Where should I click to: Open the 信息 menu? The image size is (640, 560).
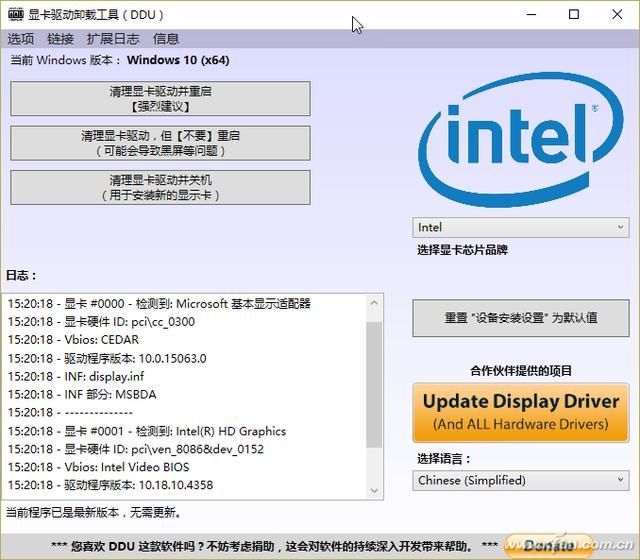pos(166,39)
